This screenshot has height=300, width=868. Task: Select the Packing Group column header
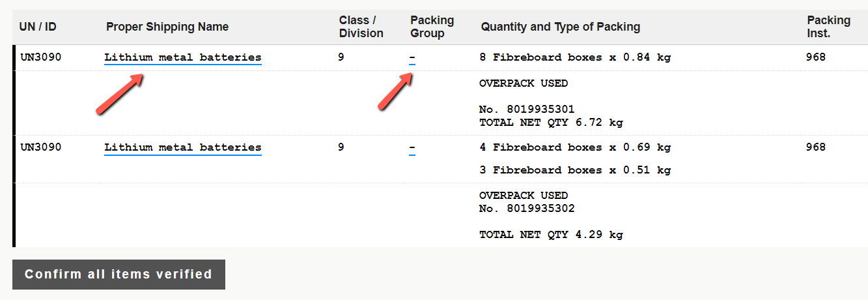(x=432, y=27)
